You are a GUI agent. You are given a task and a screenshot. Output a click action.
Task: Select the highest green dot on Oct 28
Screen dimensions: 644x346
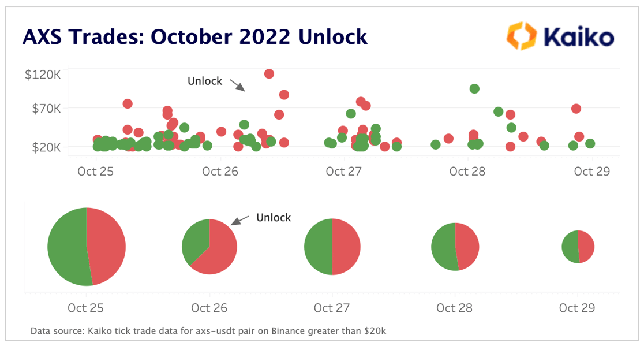(x=474, y=88)
